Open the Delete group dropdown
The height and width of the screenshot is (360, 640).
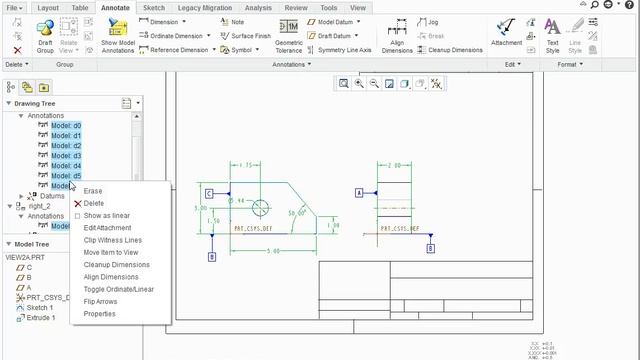tap(17, 64)
